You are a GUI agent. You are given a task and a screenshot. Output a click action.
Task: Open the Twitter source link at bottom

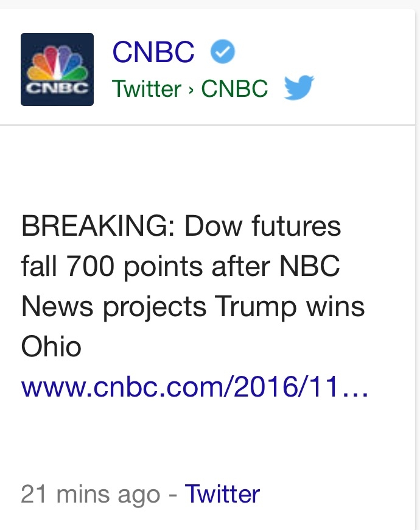pyautogui.click(x=222, y=493)
